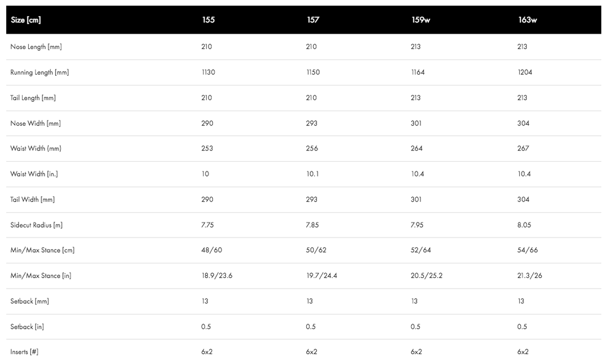Click the 155 size column header
Image resolution: width=607 pixels, height=364 pixels.
point(208,20)
